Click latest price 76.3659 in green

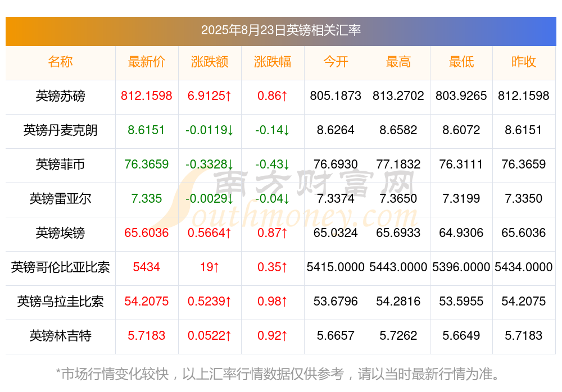pos(146,164)
